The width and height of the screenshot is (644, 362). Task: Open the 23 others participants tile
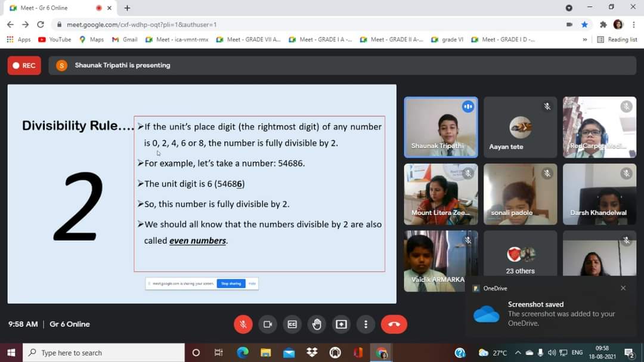click(x=520, y=253)
